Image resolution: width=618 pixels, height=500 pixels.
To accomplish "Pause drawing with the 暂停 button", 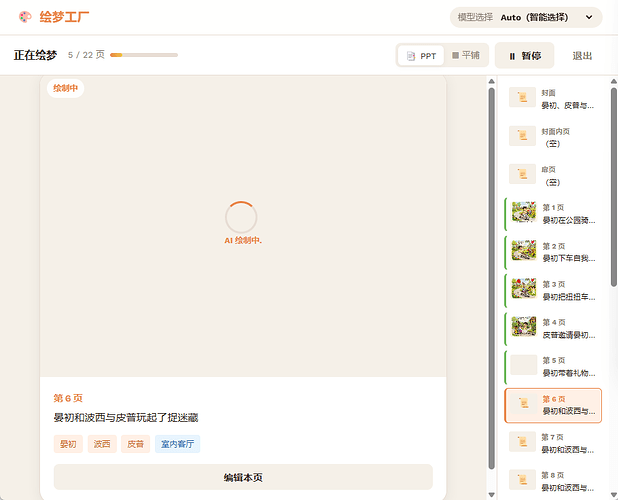I will point(525,56).
